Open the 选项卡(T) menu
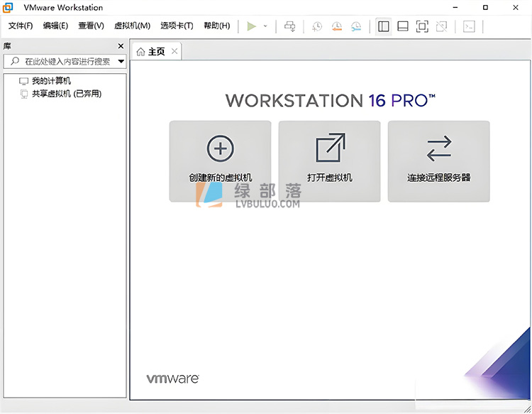 coord(177,26)
